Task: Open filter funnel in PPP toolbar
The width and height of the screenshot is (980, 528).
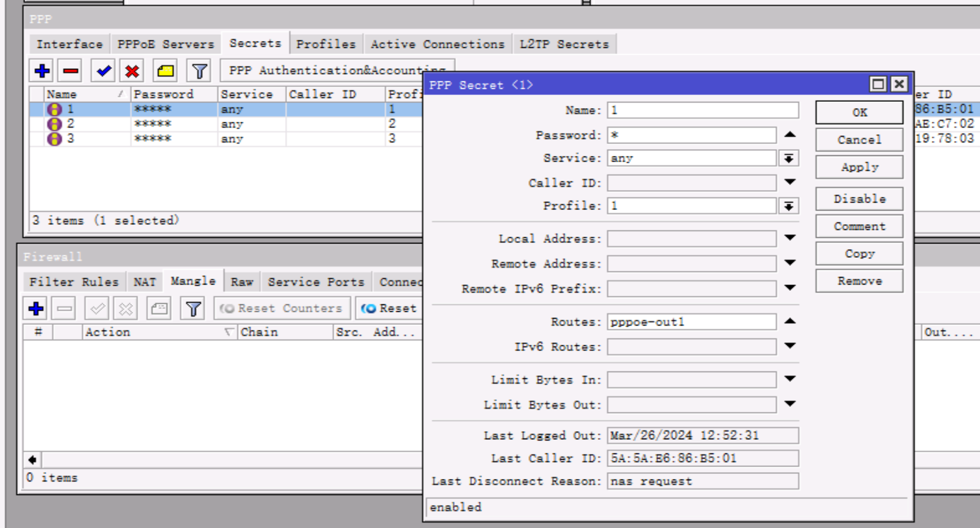Action: [x=199, y=71]
